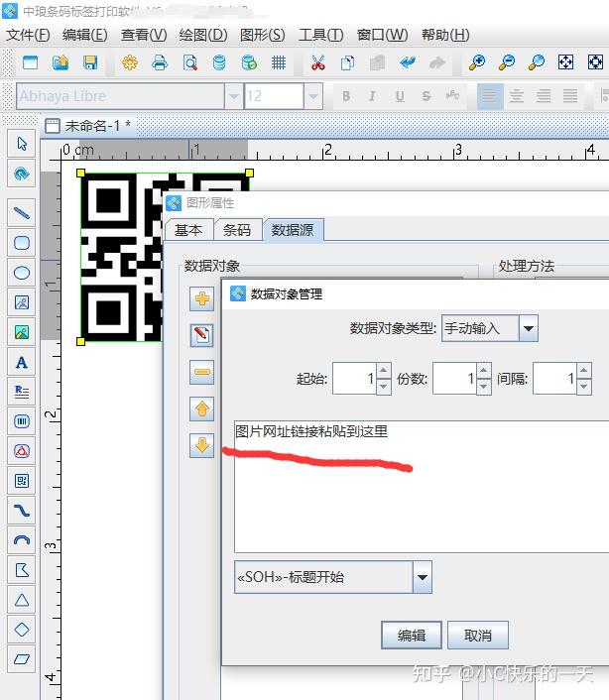
Task: Switch to the 数据源 tab
Action: pos(293,230)
